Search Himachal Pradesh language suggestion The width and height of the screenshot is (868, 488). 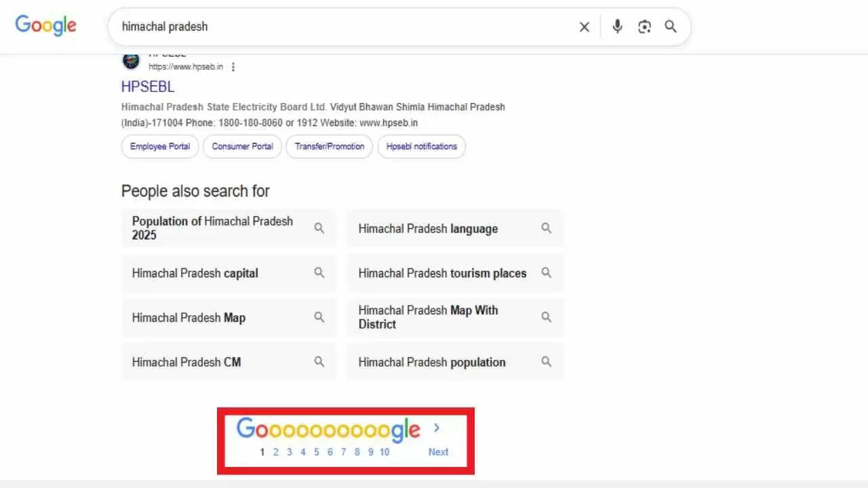point(428,229)
